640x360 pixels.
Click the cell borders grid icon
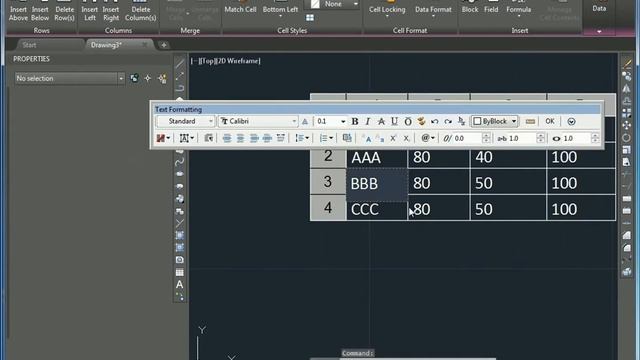pyautogui.click(x=310, y=18)
